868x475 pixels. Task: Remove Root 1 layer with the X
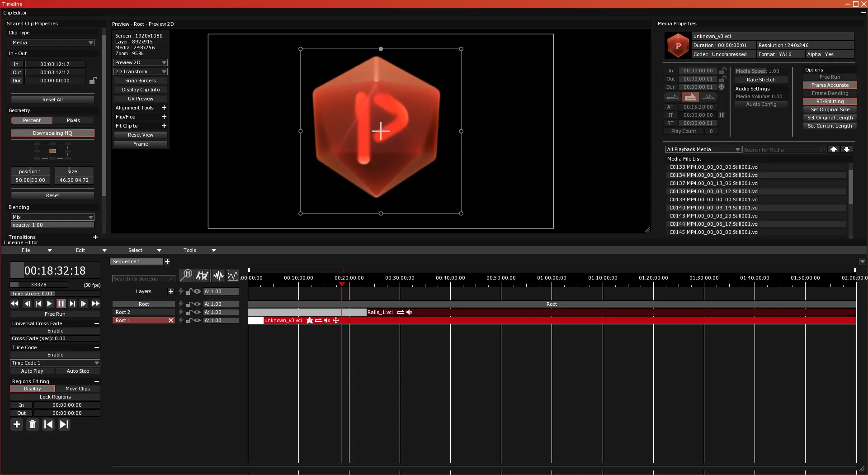click(171, 320)
